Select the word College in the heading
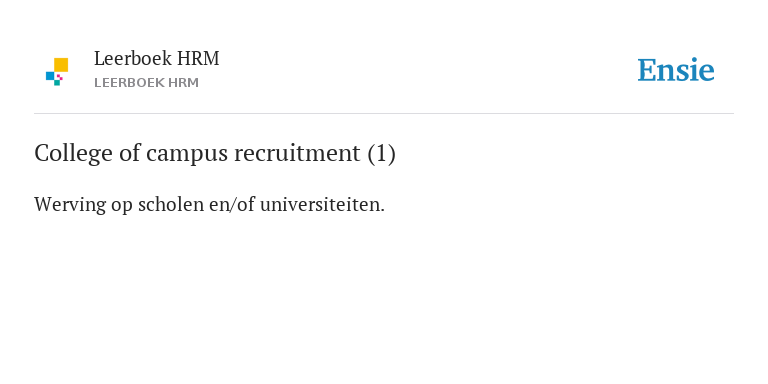The width and height of the screenshot is (768, 384). [73, 154]
